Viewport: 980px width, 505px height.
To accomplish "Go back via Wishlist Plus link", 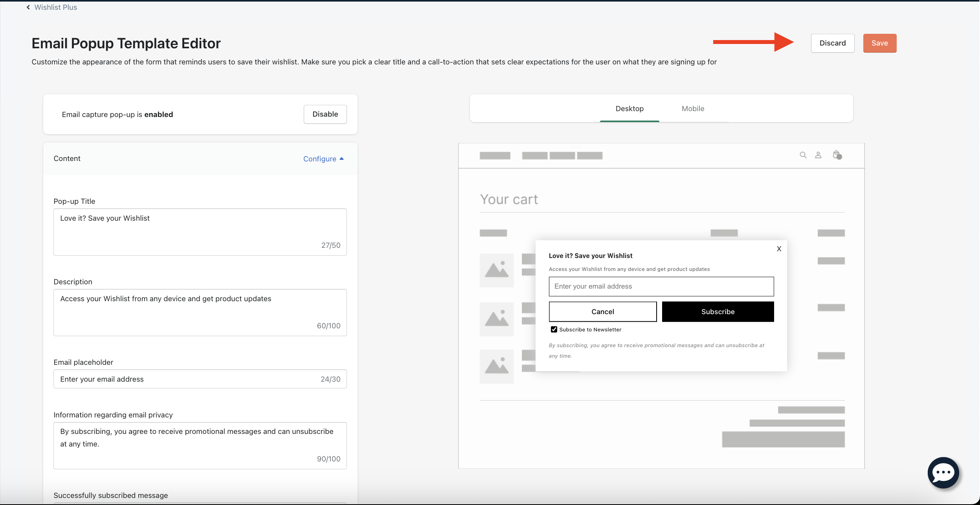I will [55, 7].
